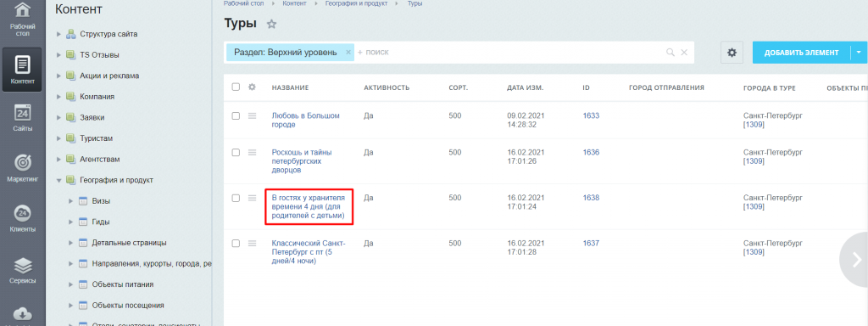Open the Сервисы sidebar section
868x326 pixels.
tap(23, 270)
